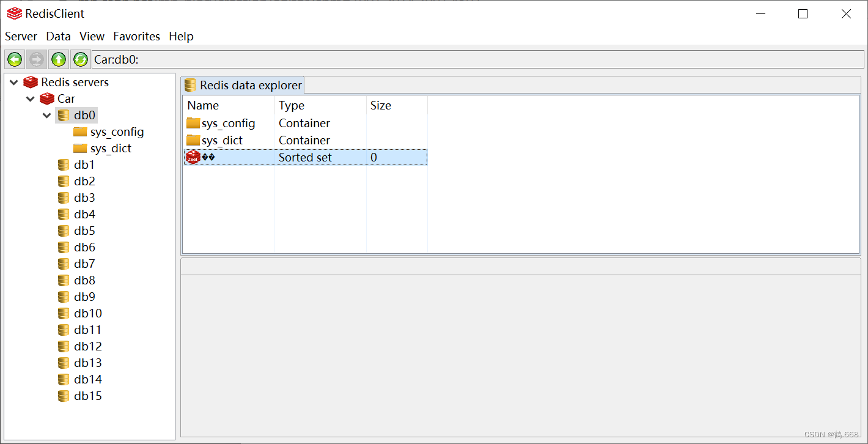
Task: Click the db11 database icon
Action: 64,330
